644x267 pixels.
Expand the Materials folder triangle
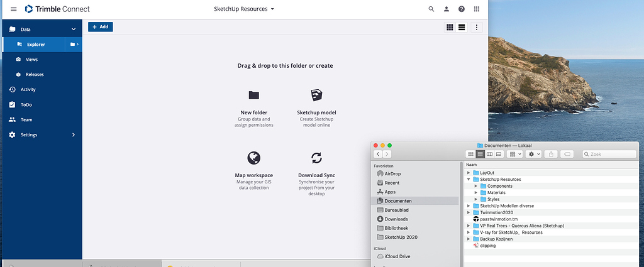[x=475, y=193]
